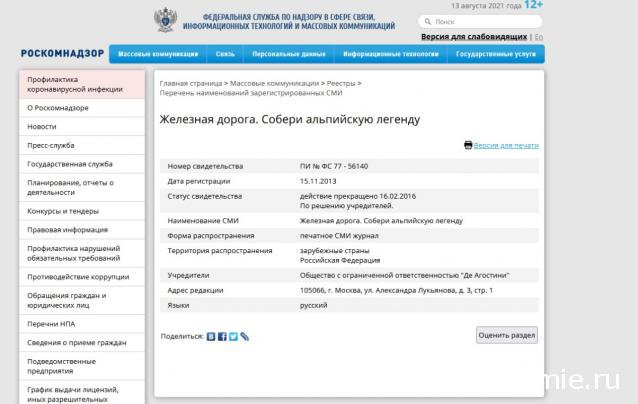Open Информационные технологии menu tab
The height and width of the screenshot is (404, 638).
point(391,54)
